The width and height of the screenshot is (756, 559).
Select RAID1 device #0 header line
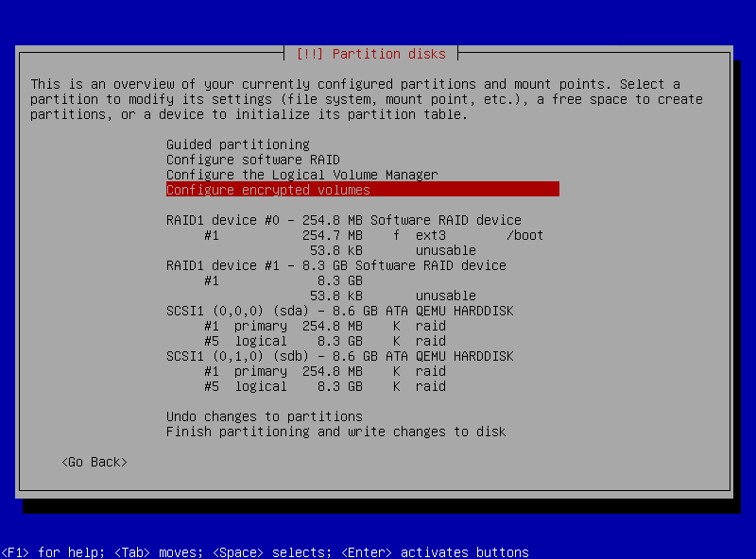[343, 220]
